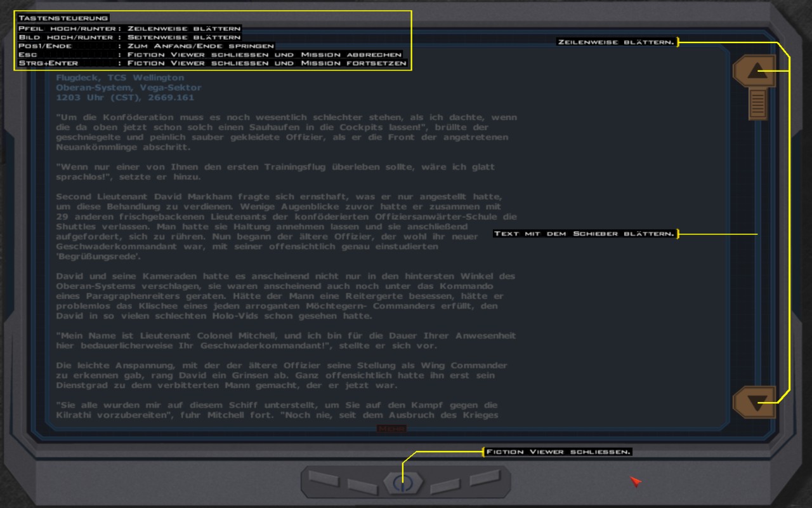The height and width of the screenshot is (508, 812).
Task: Click help line "Pfeil hoch/runter: Zeilenweise blättern"
Action: pyautogui.click(x=129, y=28)
